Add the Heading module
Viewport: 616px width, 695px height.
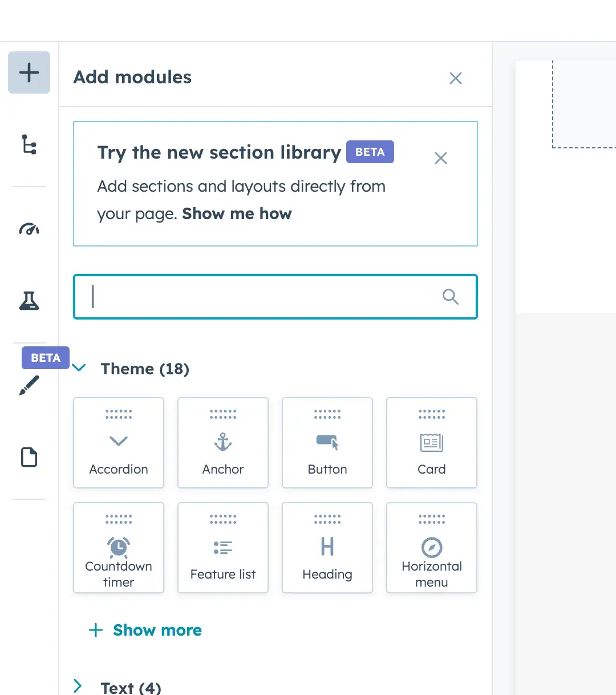click(327, 548)
